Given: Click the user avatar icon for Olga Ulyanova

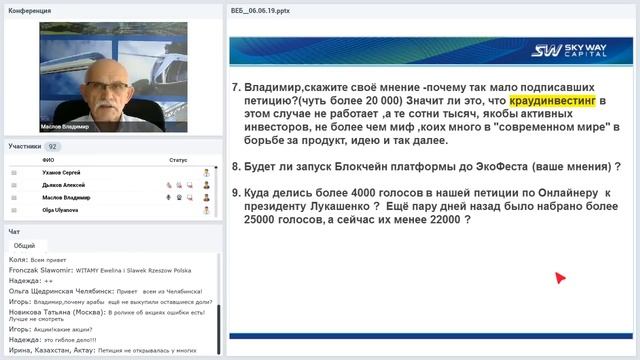Looking at the screenshot, I should 207,210.
